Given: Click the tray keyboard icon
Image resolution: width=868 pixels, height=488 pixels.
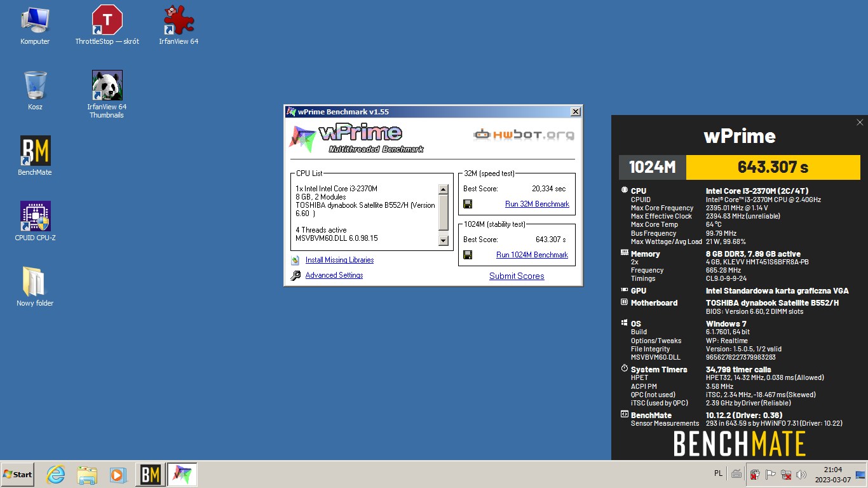Looking at the screenshot, I should point(736,473).
